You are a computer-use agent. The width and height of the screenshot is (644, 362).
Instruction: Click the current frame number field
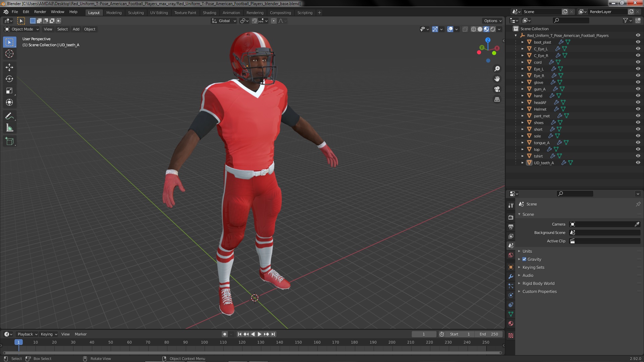424,334
